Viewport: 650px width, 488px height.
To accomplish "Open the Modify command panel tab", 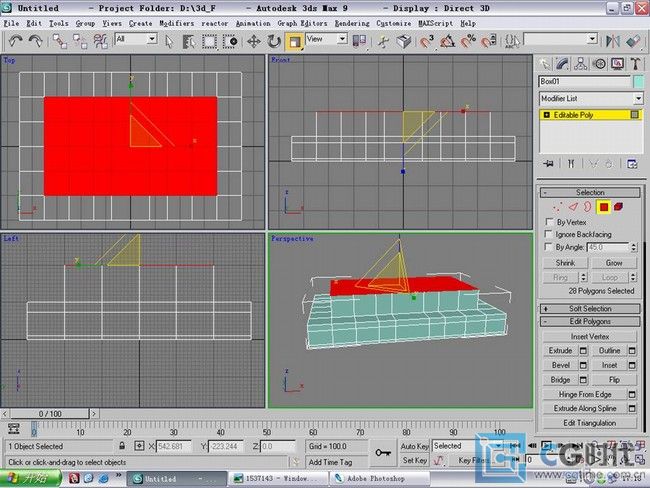I will (562, 64).
